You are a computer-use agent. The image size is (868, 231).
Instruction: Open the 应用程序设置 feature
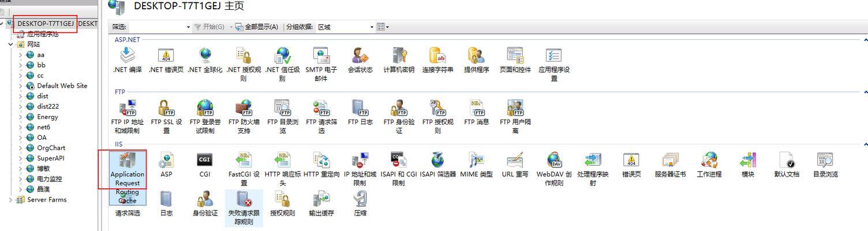coord(554,64)
